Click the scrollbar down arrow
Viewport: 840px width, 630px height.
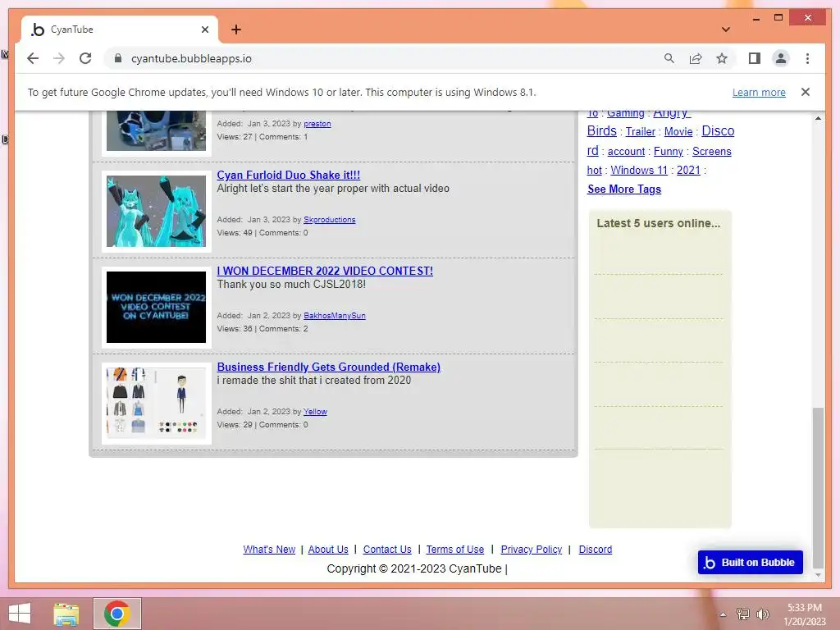click(x=818, y=575)
